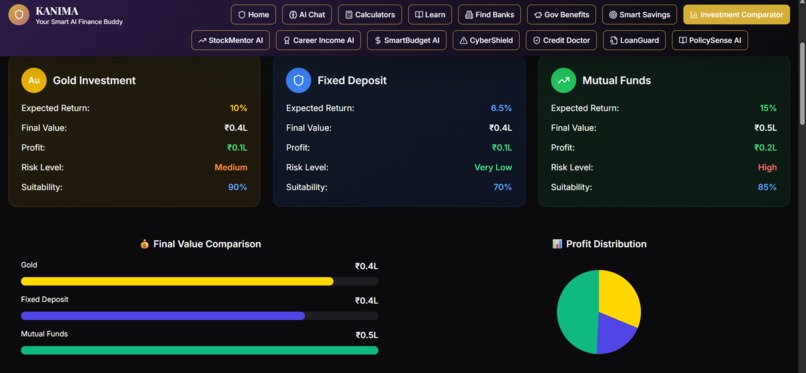
Task: Click the chart icon beside Profit Distribution
Action: (557, 244)
